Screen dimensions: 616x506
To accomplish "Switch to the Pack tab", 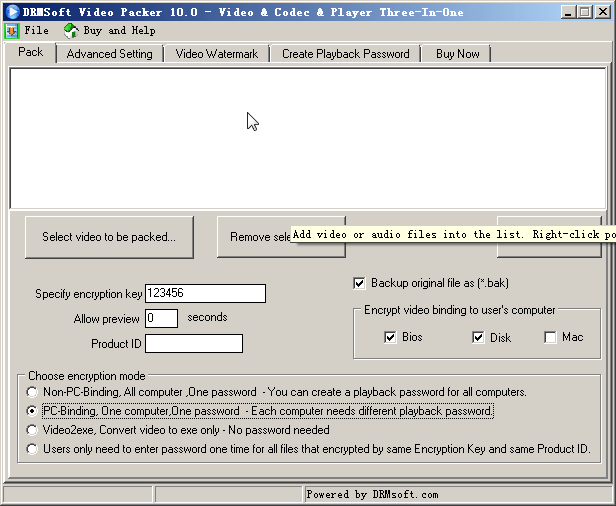I will point(31,52).
